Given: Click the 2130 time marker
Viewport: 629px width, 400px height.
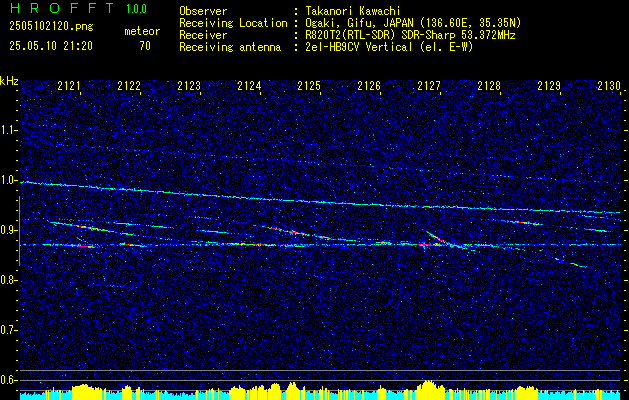Looking at the screenshot, I should point(609,86).
